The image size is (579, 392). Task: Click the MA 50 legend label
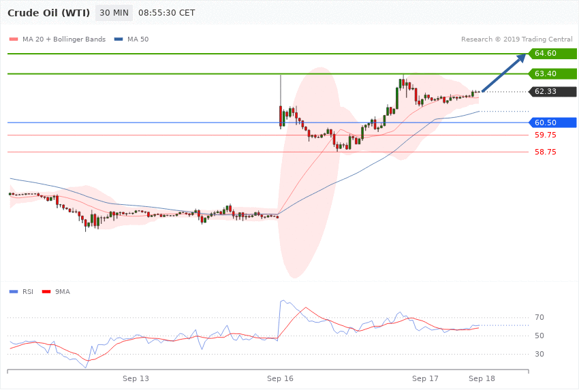138,39
